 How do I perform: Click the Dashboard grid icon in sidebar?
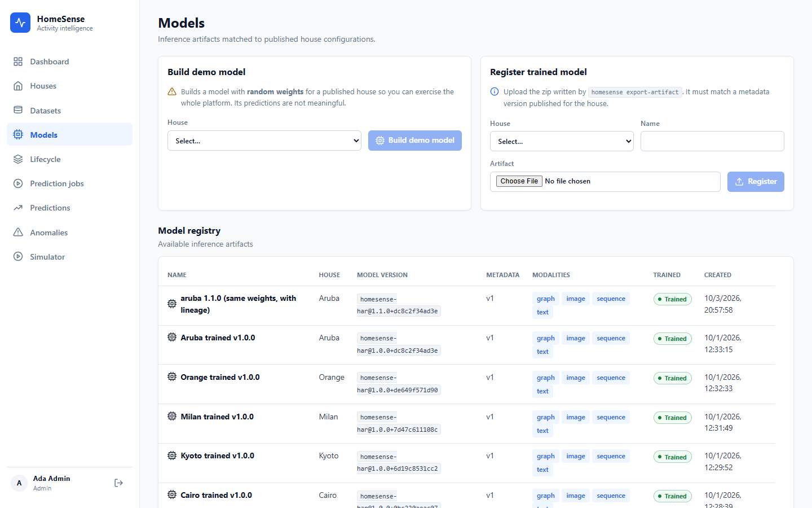tap(18, 62)
